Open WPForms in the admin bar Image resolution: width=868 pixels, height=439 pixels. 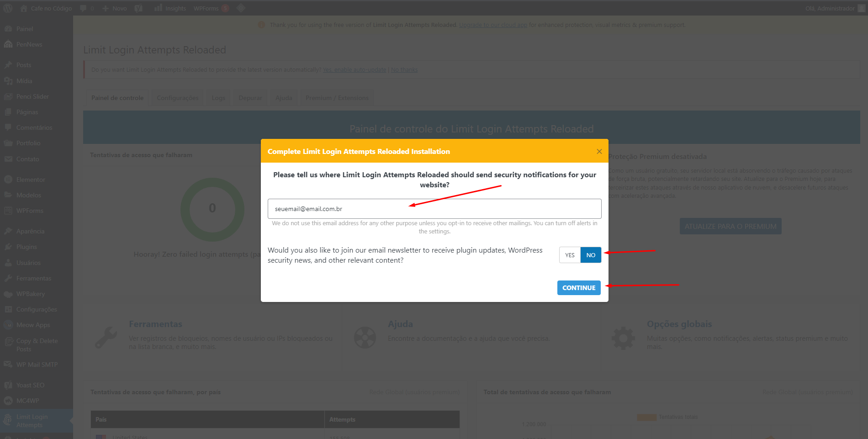211,8
